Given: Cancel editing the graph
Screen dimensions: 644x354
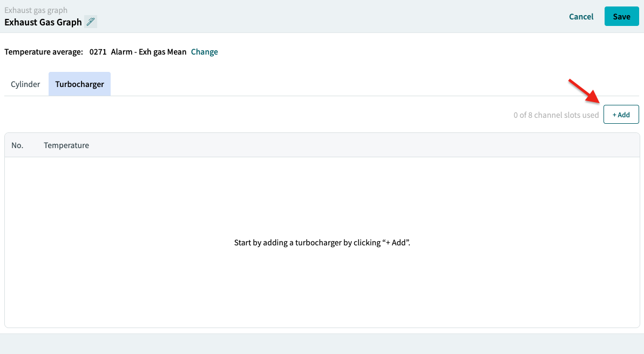Looking at the screenshot, I should pos(581,16).
